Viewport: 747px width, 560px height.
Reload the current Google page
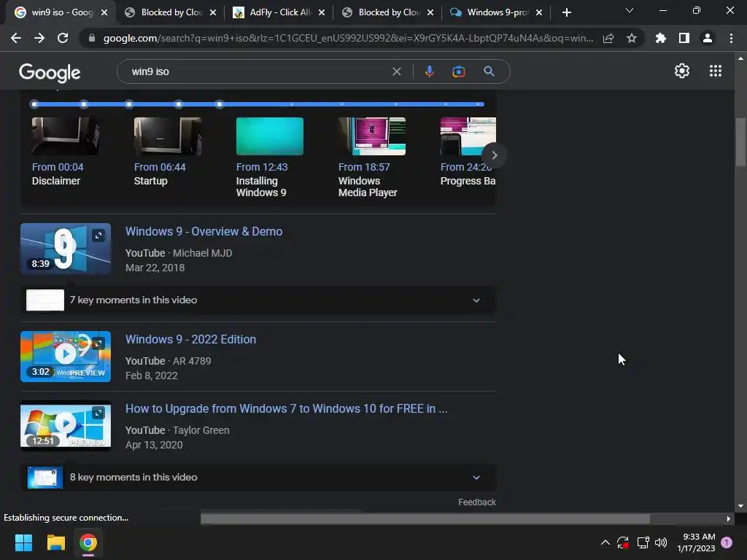point(63,38)
